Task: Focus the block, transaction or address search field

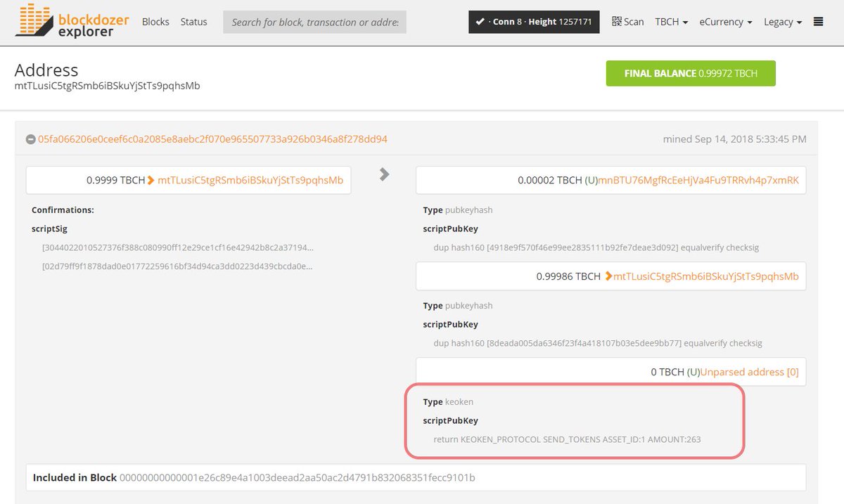Action: pyautogui.click(x=314, y=22)
